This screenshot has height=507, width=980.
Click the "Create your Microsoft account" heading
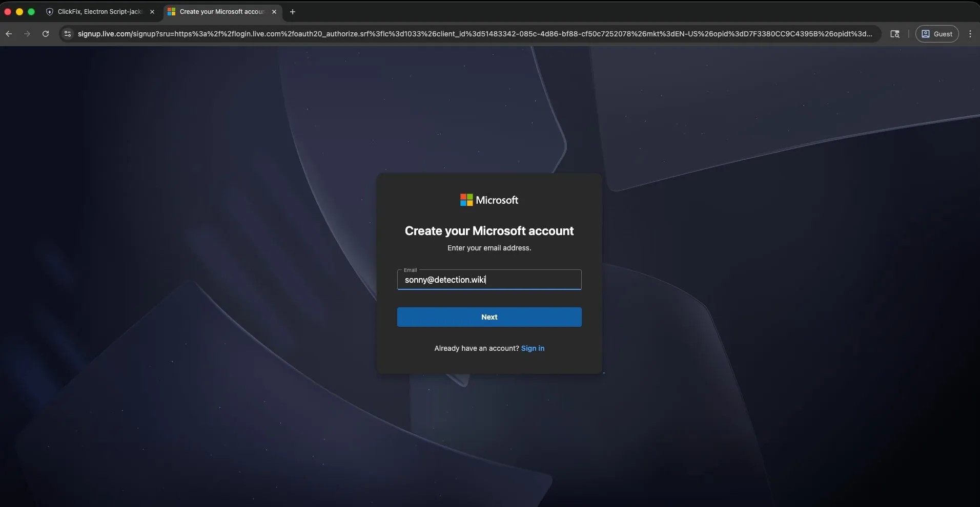[489, 231]
